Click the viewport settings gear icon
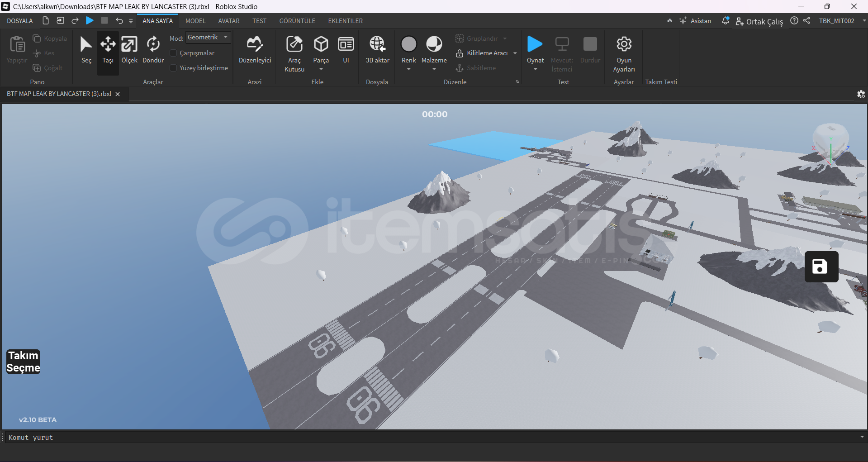The height and width of the screenshot is (462, 868). (x=861, y=94)
